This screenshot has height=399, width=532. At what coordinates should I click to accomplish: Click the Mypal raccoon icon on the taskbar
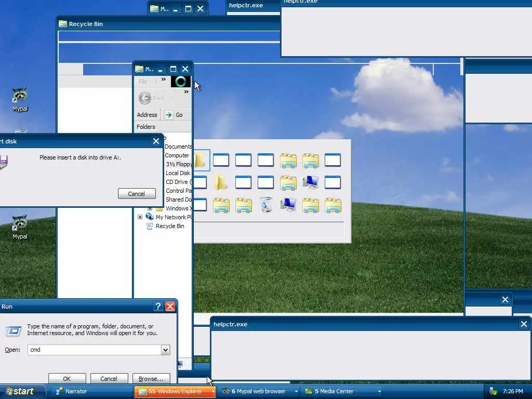[225, 391]
